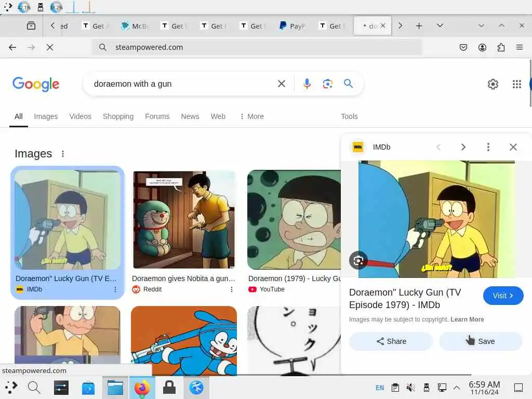
Task: Clear the search query with X icon
Action: [281, 84]
